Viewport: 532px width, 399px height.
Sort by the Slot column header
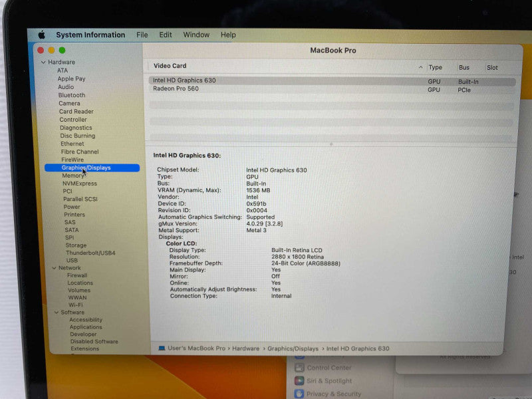[492, 68]
